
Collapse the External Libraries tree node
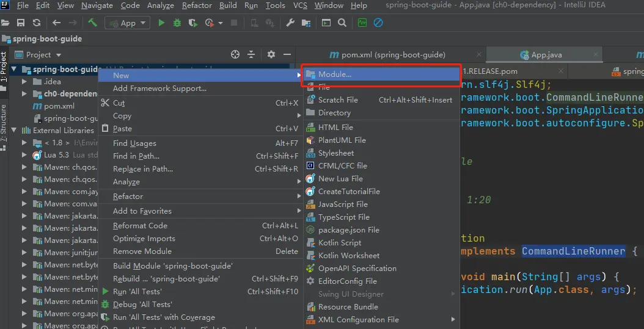pyautogui.click(x=15, y=131)
